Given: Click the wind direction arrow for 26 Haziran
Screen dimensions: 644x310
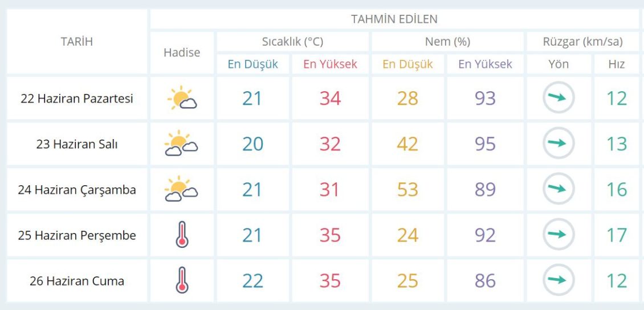Looking at the screenshot, I should tap(558, 280).
